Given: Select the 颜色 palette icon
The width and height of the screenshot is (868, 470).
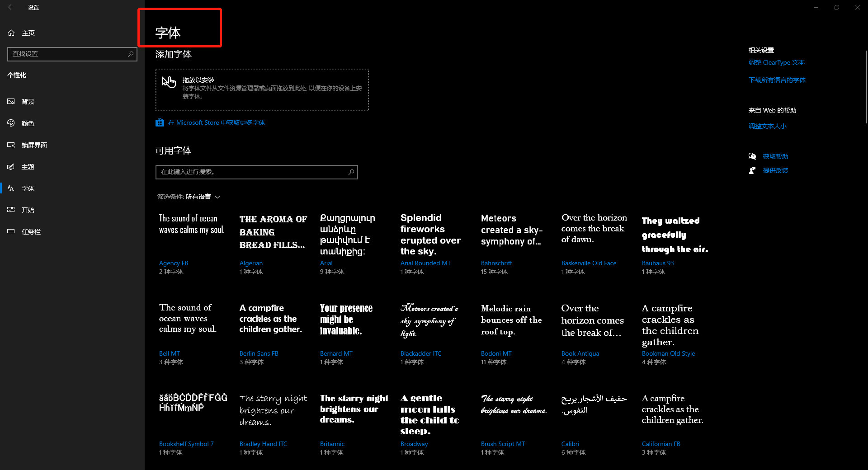Looking at the screenshot, I should [x=11, y=123].
